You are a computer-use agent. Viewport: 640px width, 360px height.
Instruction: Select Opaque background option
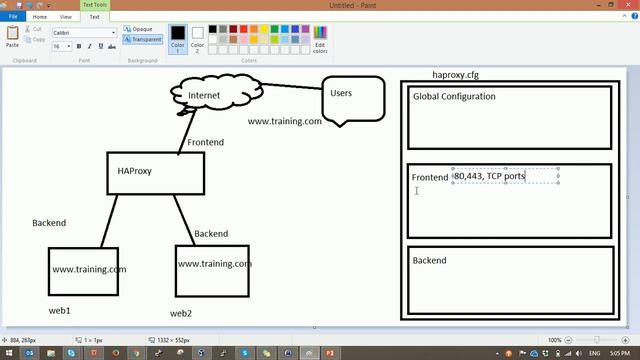(138, 29)
